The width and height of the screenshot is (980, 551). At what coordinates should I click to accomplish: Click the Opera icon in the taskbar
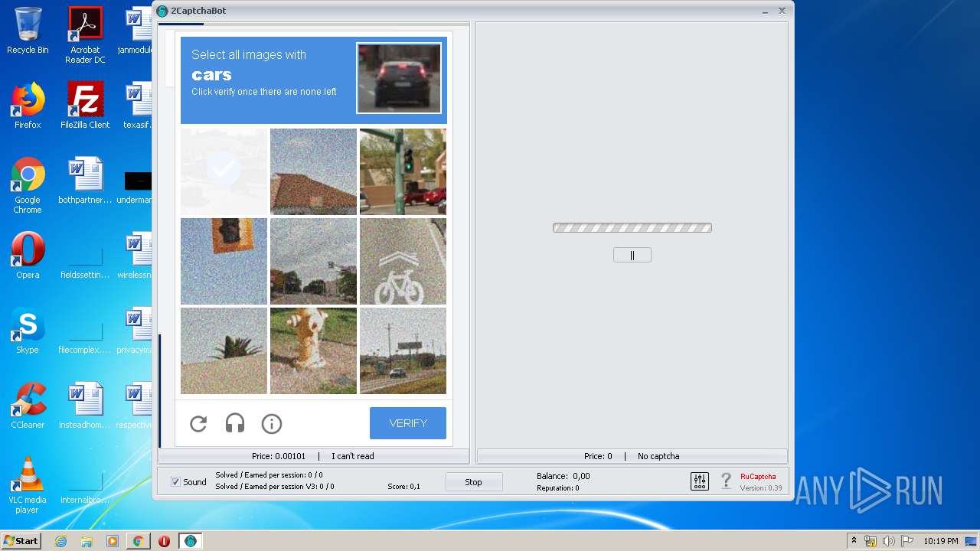pos(164,541)
